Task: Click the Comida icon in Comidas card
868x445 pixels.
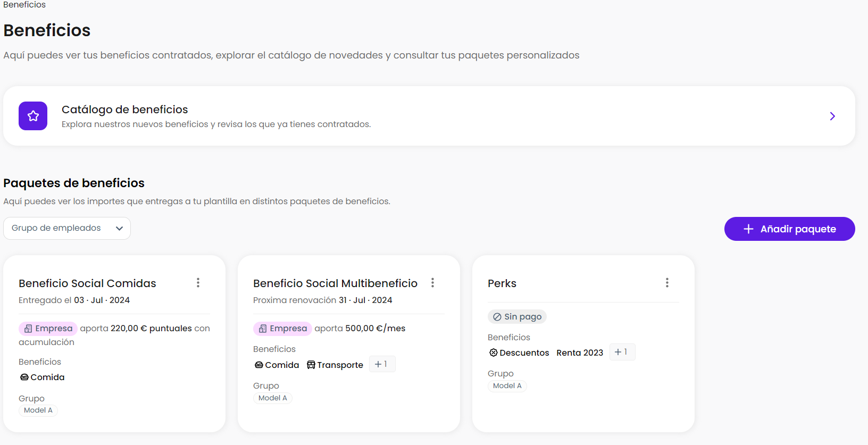Action: click(24, 377)
